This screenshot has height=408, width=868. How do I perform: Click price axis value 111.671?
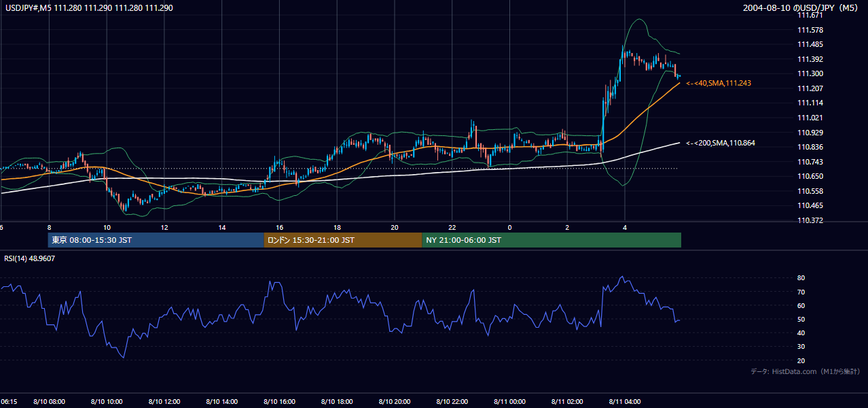pos(810,15)
